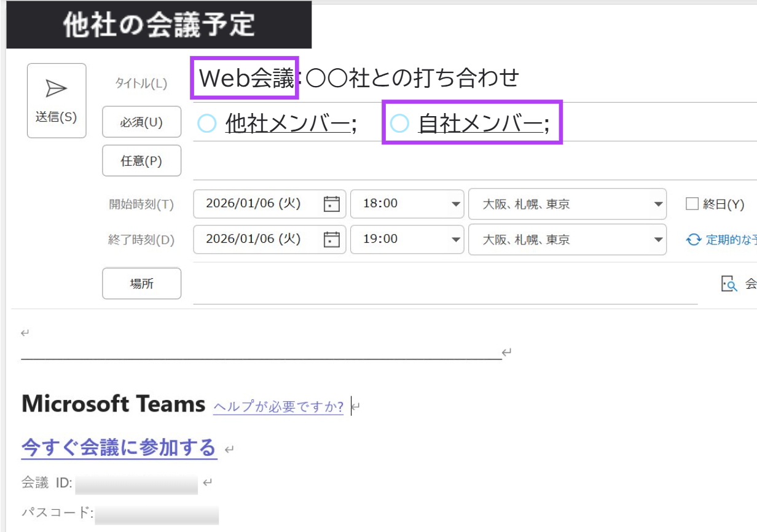Click presence circle beside 他社メンバー
This screenshot has height=532, width=757.
tap(207, 123)
